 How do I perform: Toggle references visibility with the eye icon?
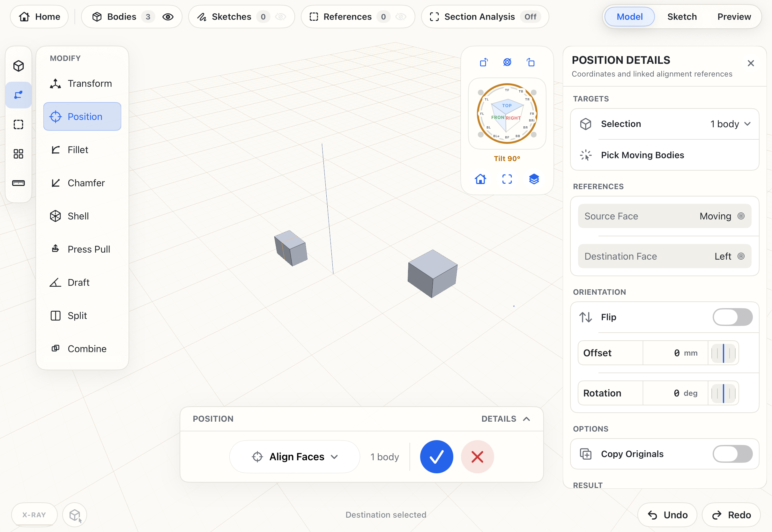[x=401, y=17]
